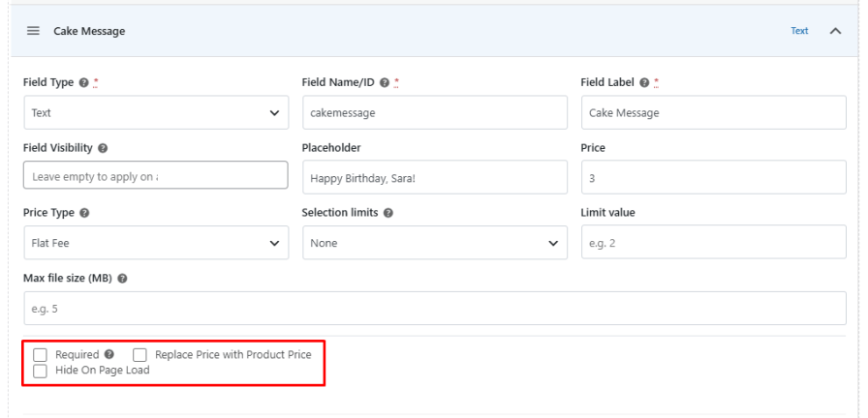The image size is (868, 418).
Task: Click help icon next to Price Type
Action: [x=84, y=213]
